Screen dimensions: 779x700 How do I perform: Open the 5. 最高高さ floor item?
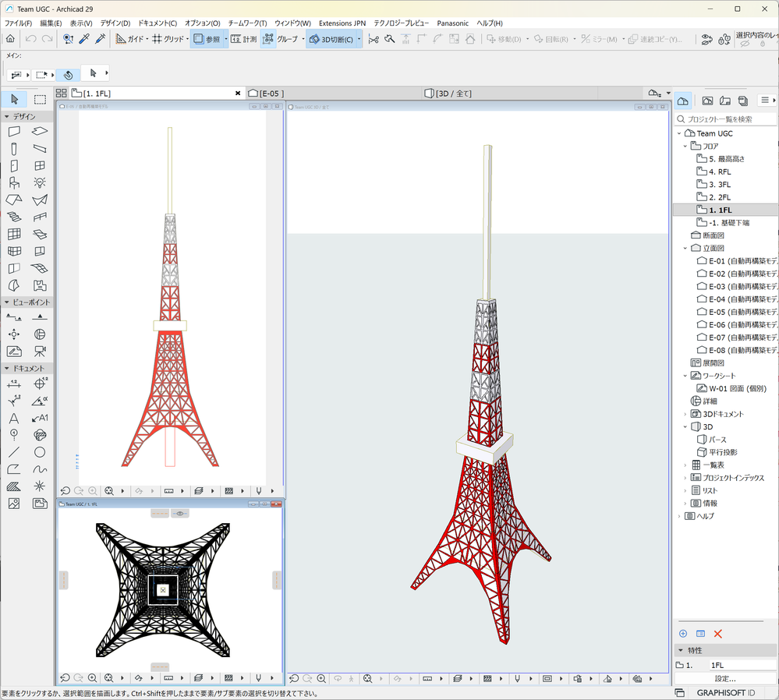721,159
